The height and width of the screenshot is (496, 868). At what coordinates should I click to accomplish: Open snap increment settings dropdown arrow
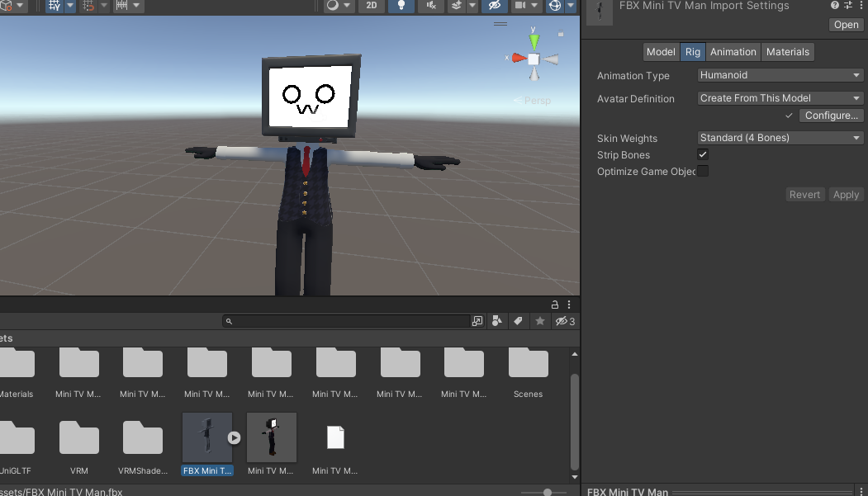(x=103, y=6)
